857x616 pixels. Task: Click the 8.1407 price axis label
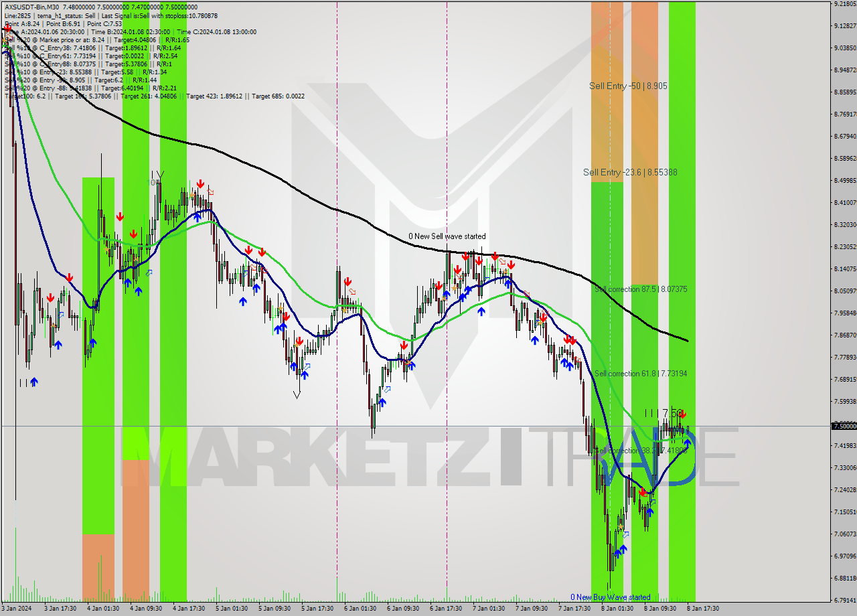pos(846,268)
